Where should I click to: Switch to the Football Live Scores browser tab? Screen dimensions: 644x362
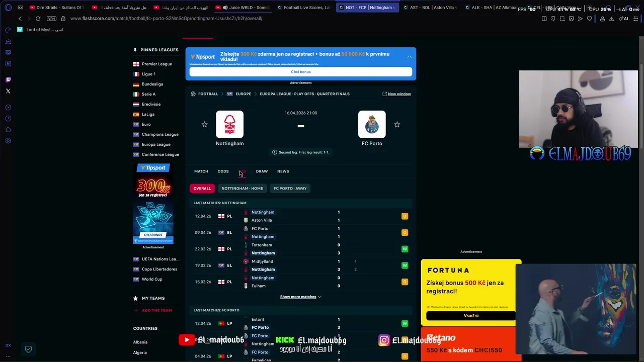coord(303,8)
